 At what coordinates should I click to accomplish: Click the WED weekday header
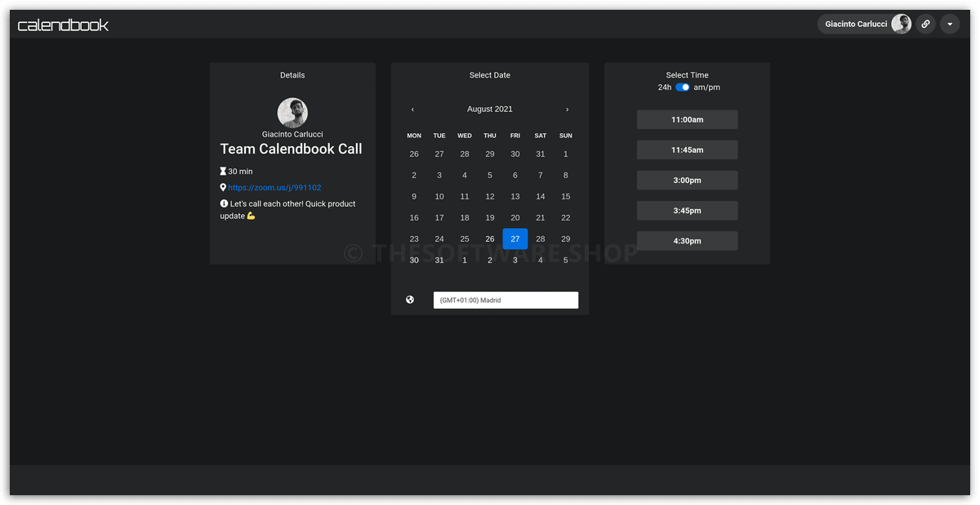465,136
